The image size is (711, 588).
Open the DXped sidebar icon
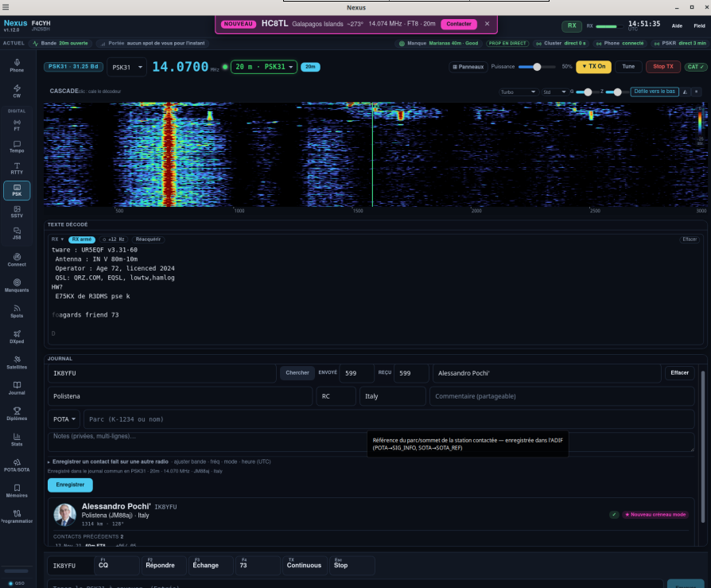[x=17, y=337]
